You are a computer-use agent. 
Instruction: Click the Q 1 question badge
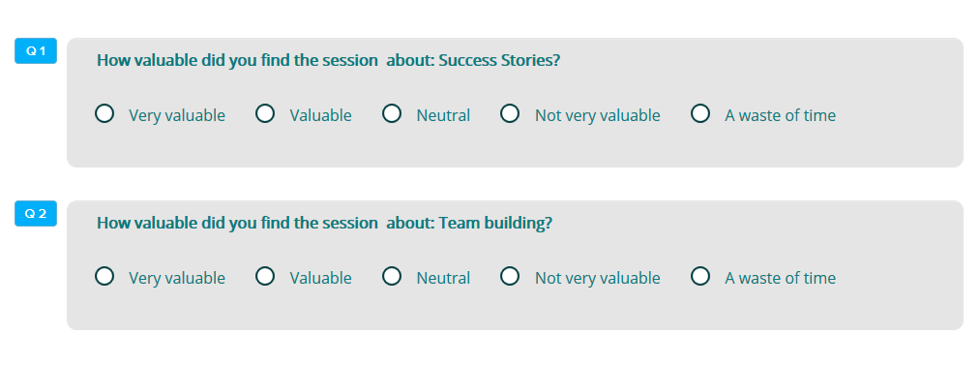(x=36, y=51)
